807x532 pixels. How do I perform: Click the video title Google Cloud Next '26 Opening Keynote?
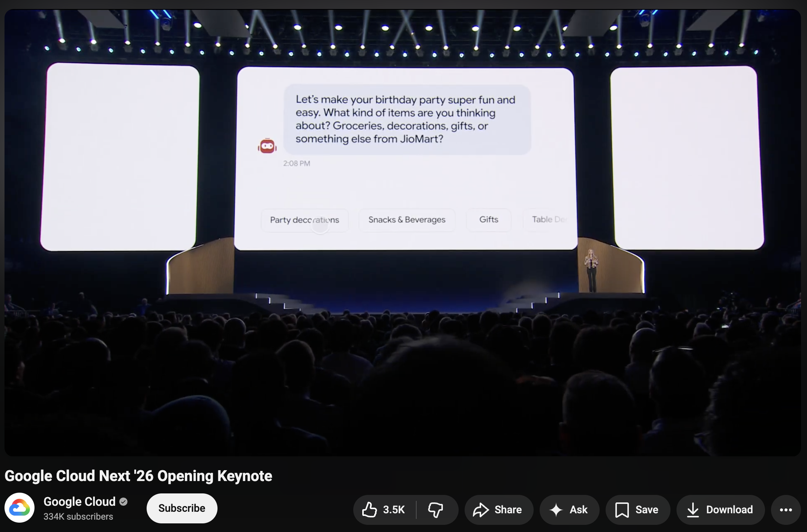pos(138,476)
